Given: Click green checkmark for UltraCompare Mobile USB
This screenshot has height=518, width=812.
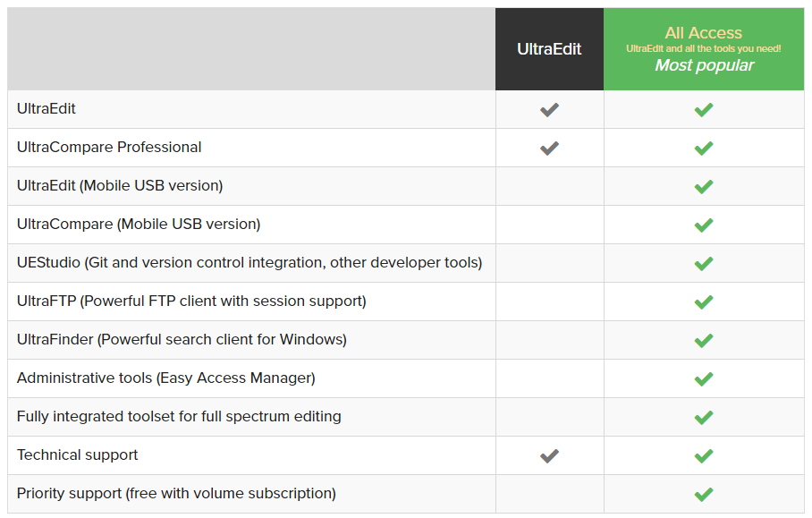Looking at the screenshot, I should (704, 225).
